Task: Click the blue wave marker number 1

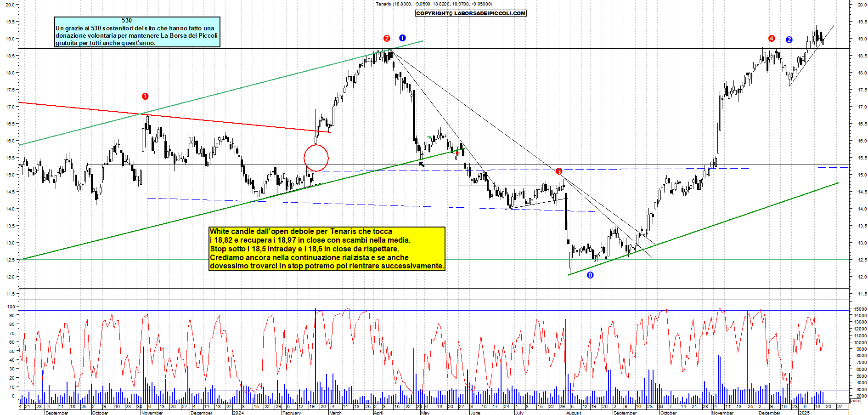Action: (402, 38)
